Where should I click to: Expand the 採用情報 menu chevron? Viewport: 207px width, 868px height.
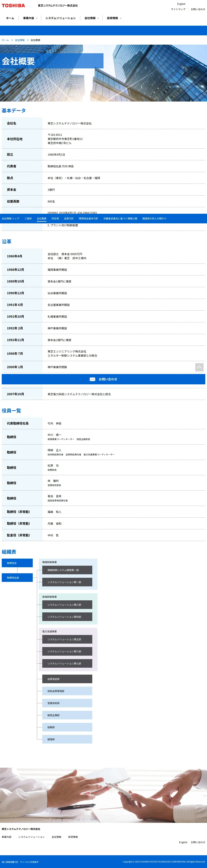[x=121, y=18]
